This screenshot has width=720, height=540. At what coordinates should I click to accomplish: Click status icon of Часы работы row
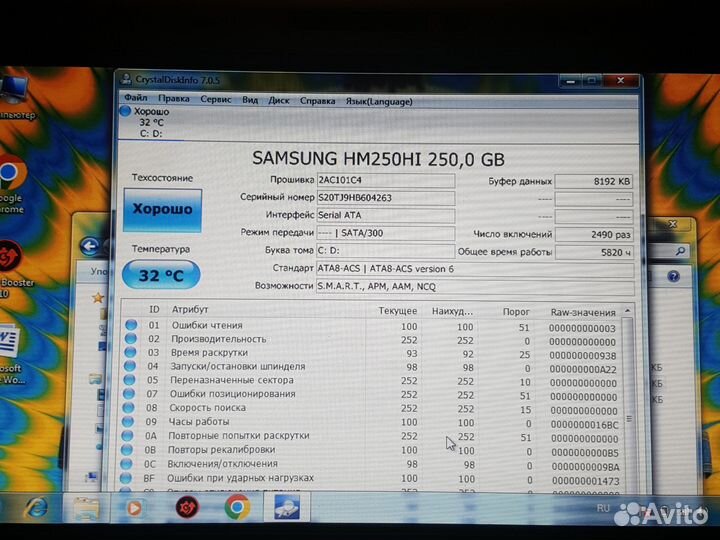pyautogui.click(x=128, y=421)
